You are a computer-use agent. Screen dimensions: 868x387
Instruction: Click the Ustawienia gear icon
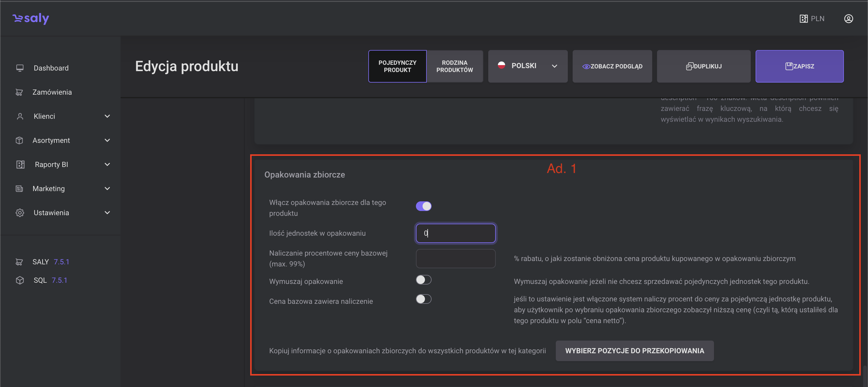(20, 213)
